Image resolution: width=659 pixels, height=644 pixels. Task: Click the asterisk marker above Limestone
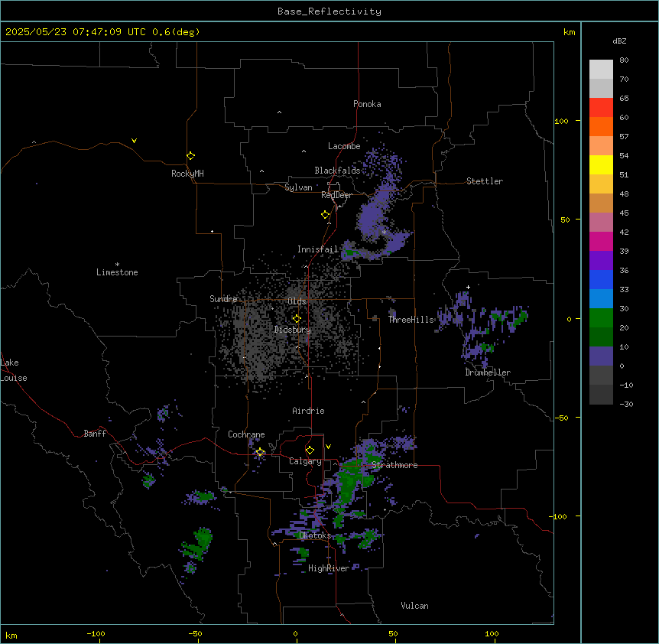(117, 264)
